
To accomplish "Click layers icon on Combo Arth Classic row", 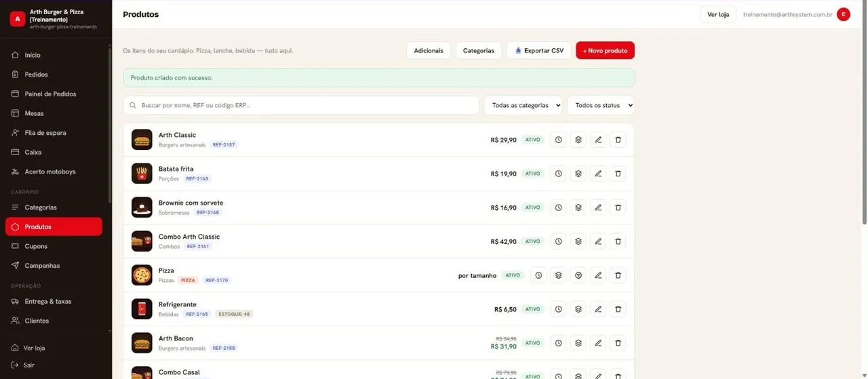I will [578, 241].
